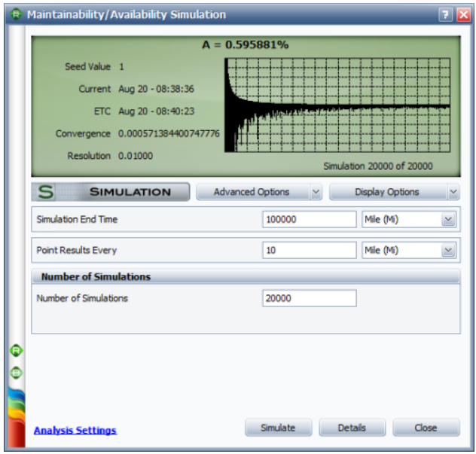Click the Simulation End Time input field
The width and height of the screenshot is (476, 454).
[310, 219]
